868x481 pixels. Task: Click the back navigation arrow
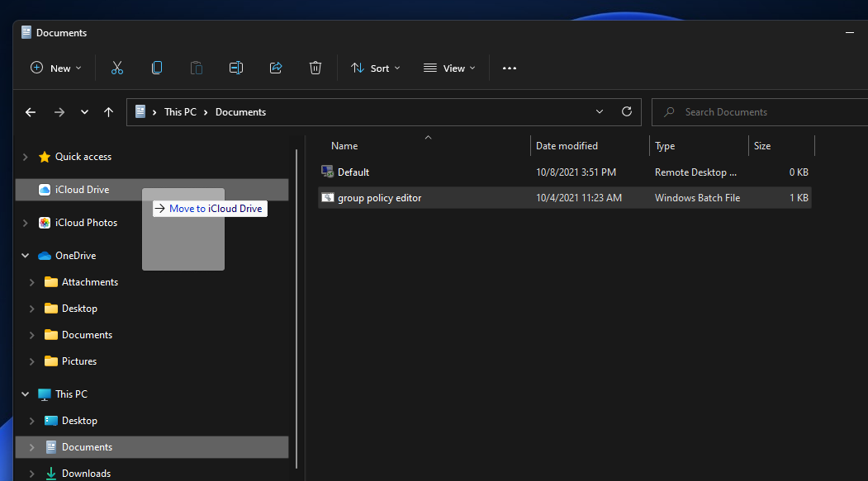tap(30, 111)
